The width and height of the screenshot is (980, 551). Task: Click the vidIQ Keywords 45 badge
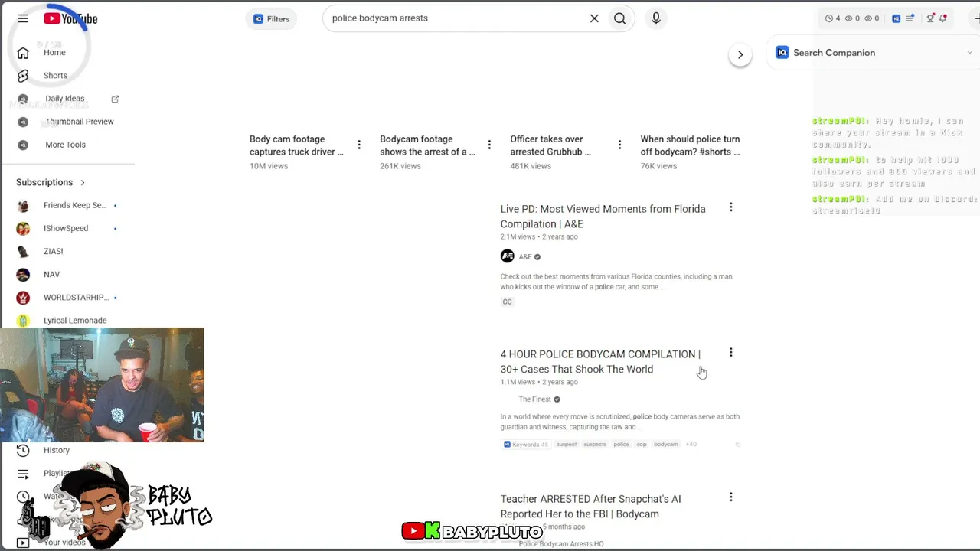coord(525,445)
